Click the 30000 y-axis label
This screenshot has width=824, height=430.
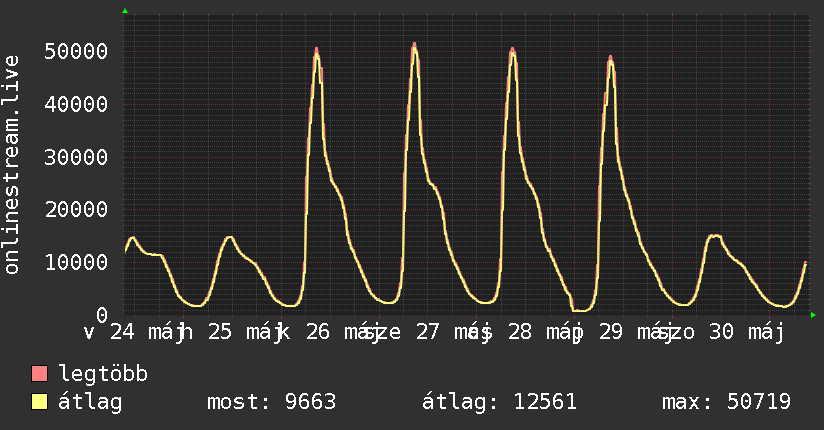76,157
